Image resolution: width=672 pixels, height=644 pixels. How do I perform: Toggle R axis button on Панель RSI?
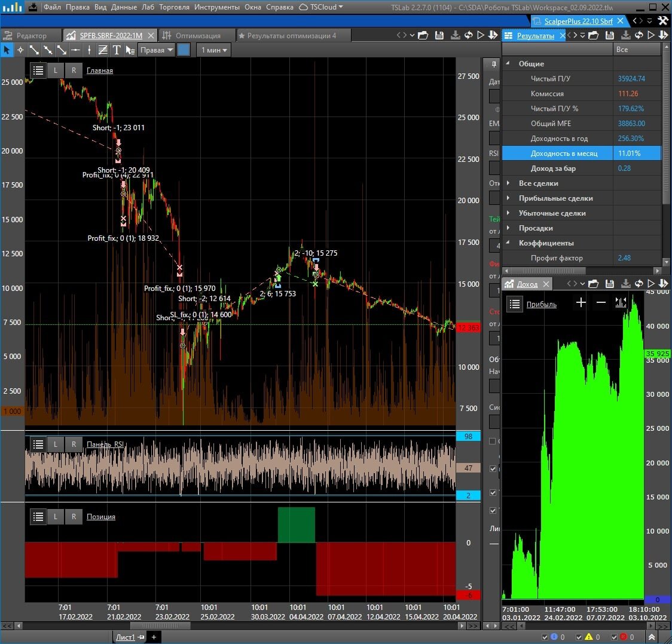point(74,444)
